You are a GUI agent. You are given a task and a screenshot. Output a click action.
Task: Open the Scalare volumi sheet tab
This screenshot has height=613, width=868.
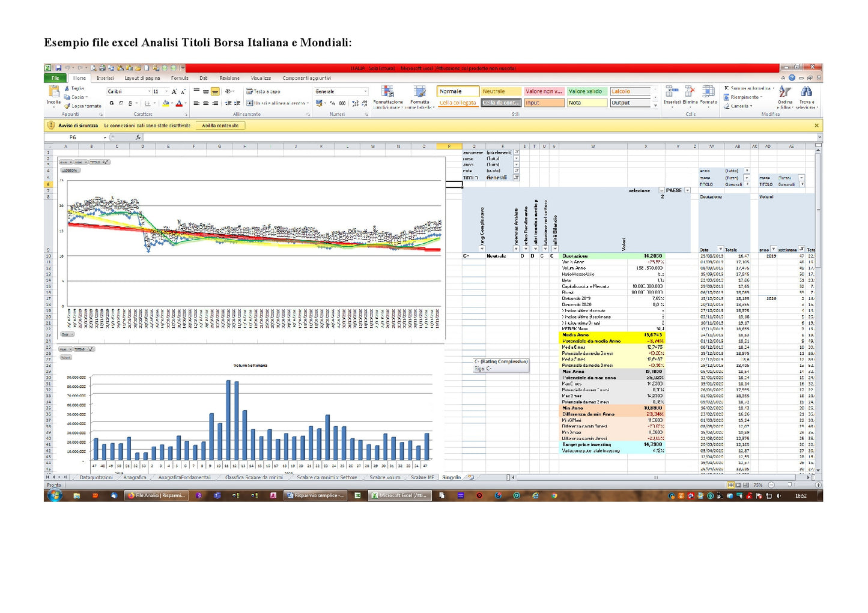(x=384, y=477)
